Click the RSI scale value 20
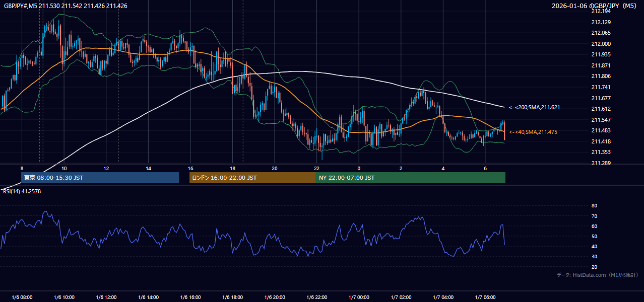The width and height of the screenshot is (644, 302). 594,267
